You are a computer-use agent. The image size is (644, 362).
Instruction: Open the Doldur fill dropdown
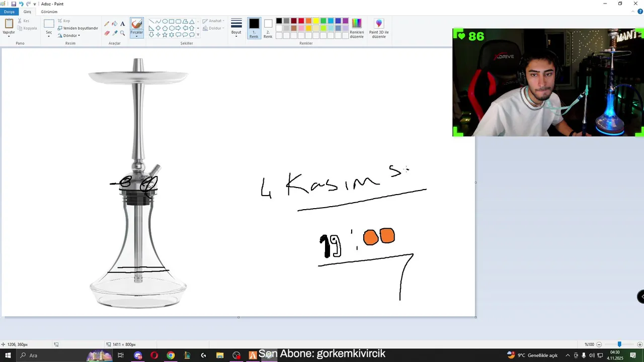click(213, 28)
